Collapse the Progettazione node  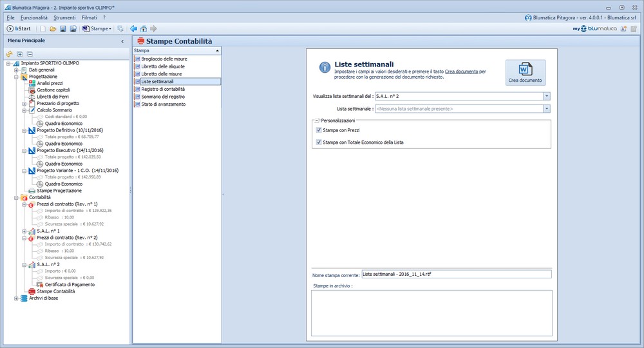[17, 77]
